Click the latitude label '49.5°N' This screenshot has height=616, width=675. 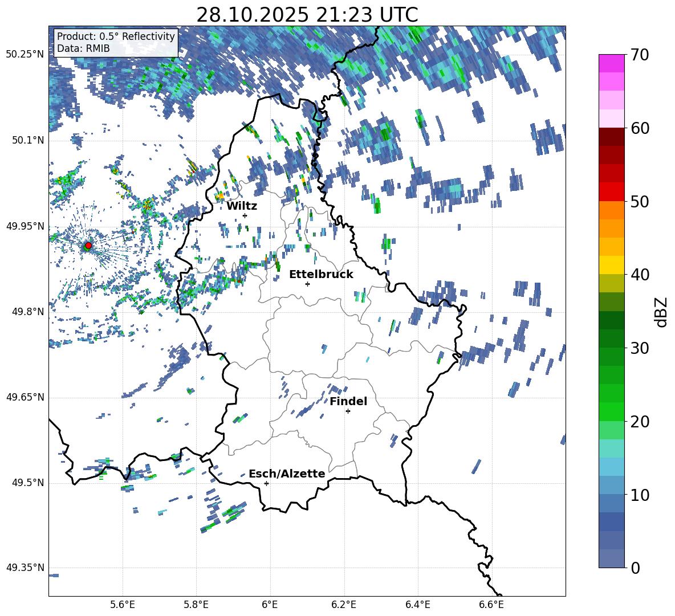pyautogui.click(x=27, y=483)
